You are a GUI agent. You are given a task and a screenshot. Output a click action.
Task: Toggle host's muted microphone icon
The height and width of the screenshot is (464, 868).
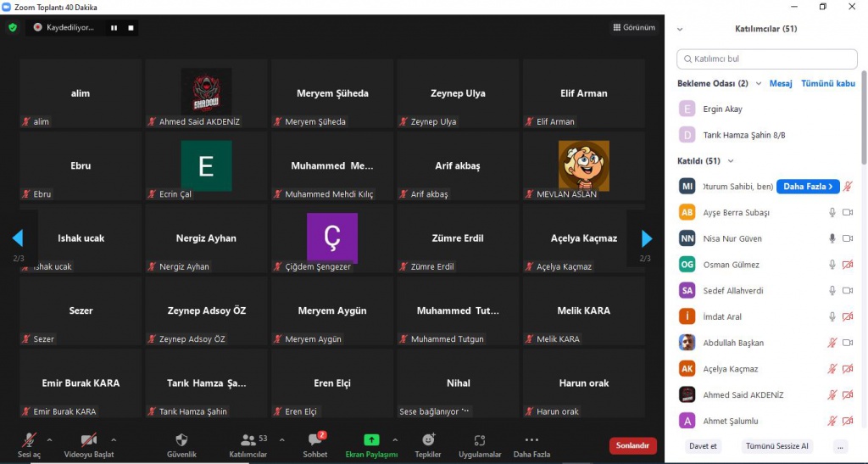848,187
